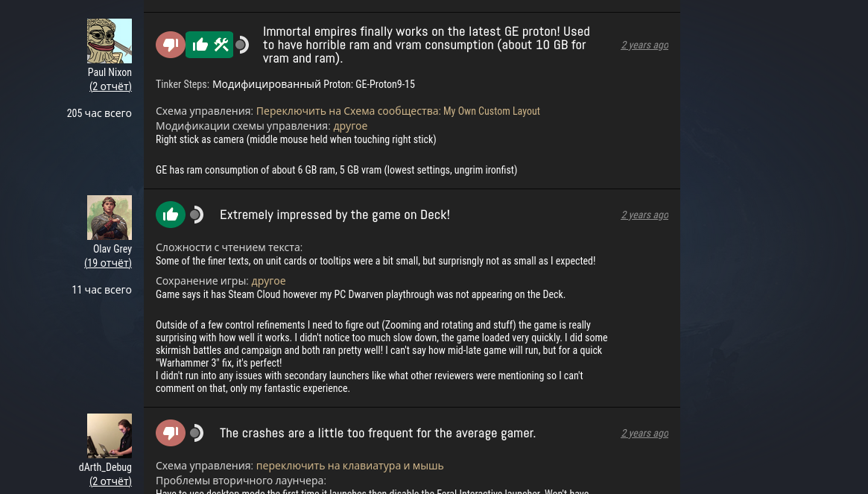The image size is (868, 494).
Task: Open Olav Grey's profile picture
Action: [x=109, y=218]
